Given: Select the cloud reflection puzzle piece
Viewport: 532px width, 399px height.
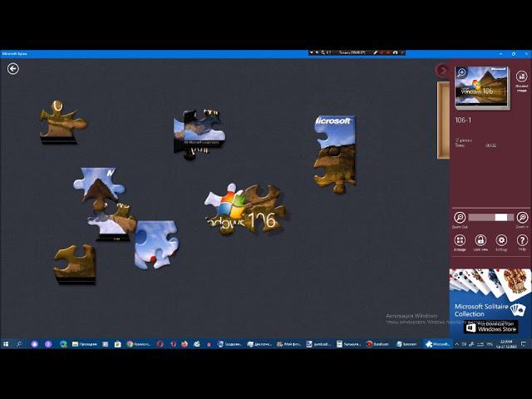Looking at the screenshot, I should tap(112, 222).
